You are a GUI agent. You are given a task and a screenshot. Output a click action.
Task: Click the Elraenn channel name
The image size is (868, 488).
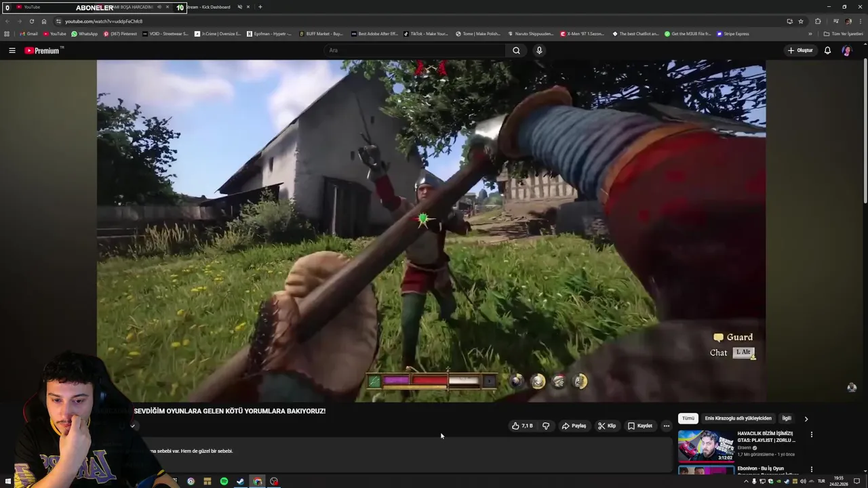(744, 448)
